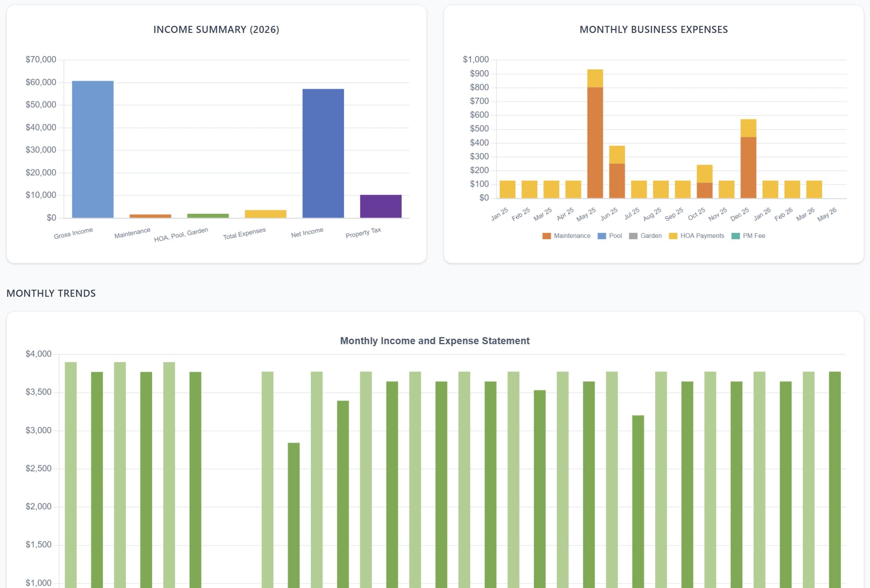This screenshot has height=588, width=870.
Task: Click the PM Fee legend label
Action: pos(754,236)
